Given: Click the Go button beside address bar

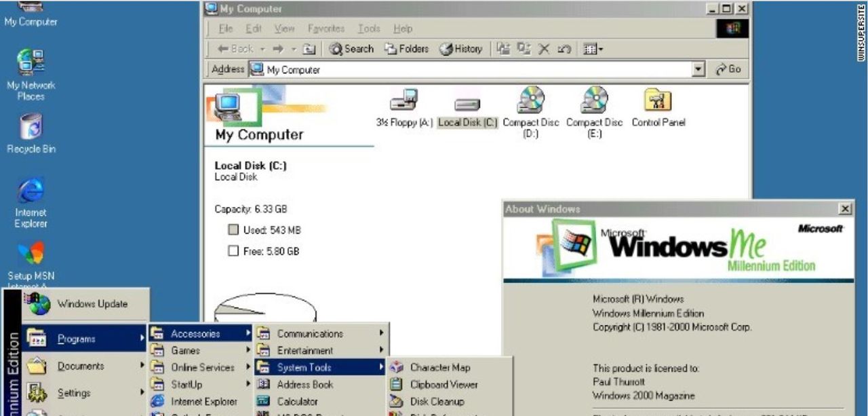Looking at the screenshot, I should (729, 69).
